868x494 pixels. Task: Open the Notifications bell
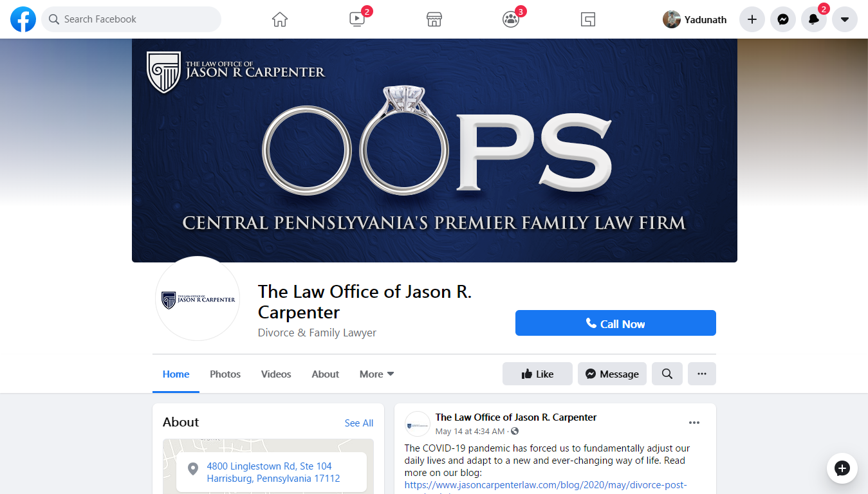814,19
